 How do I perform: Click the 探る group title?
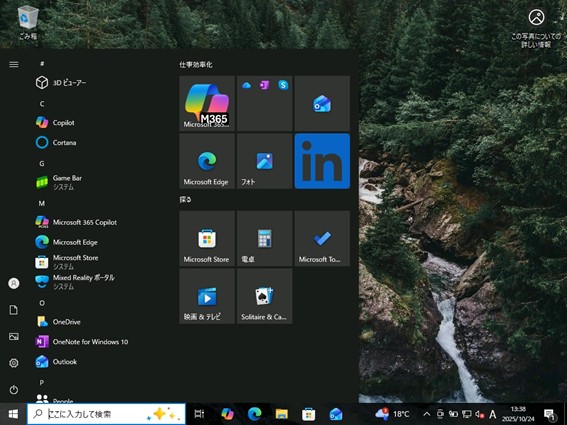click(x=186, y=199)
